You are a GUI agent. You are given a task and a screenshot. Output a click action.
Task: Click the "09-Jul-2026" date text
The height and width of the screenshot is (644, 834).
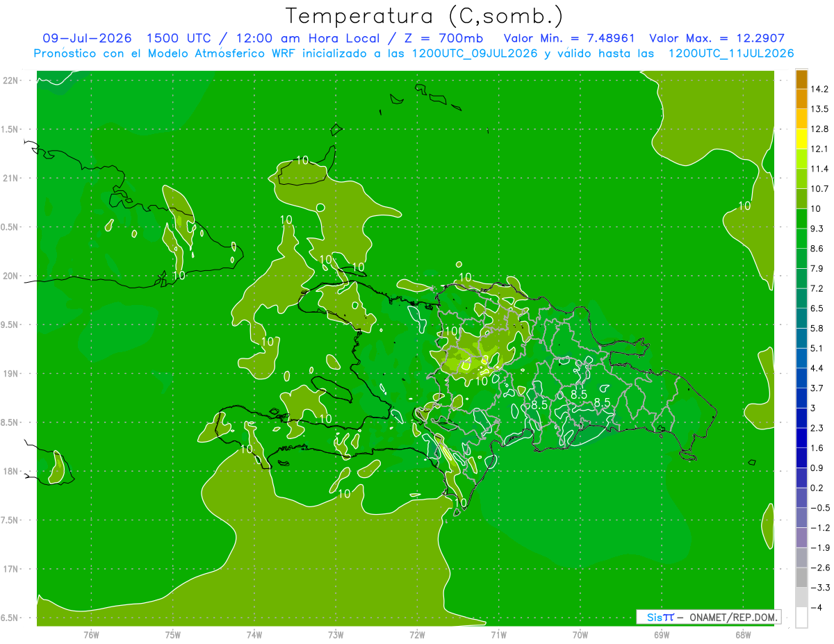tap(88, 38)
